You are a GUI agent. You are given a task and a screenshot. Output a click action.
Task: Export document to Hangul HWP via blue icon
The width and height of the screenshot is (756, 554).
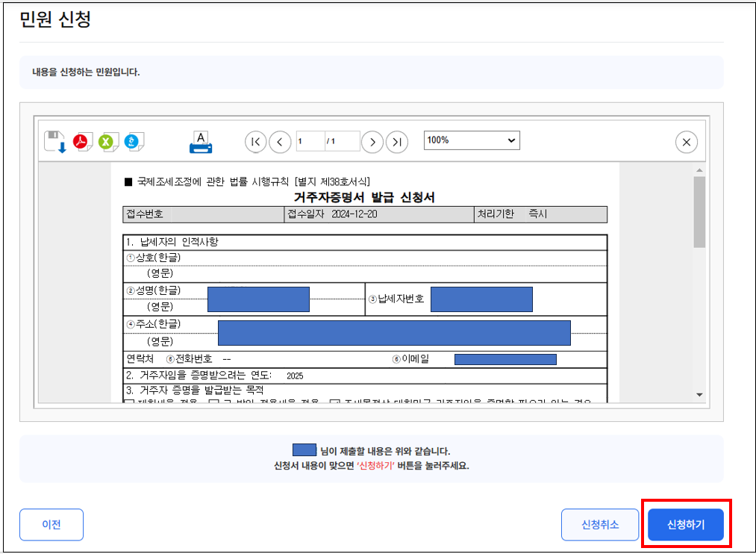point(134,142)
